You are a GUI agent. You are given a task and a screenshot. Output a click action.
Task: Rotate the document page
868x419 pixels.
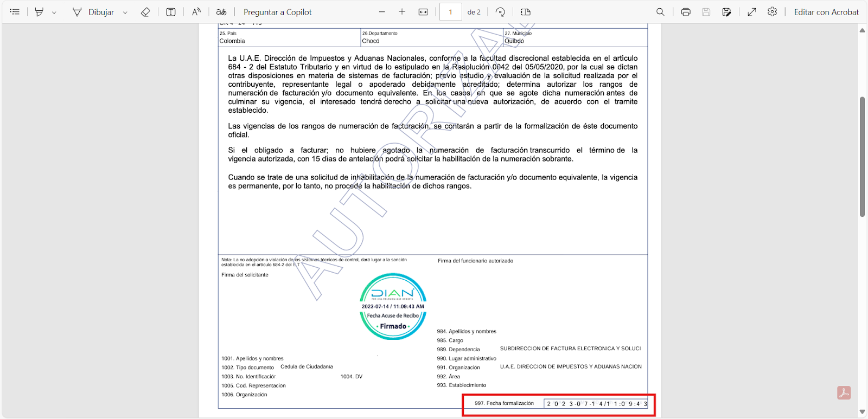500,12
